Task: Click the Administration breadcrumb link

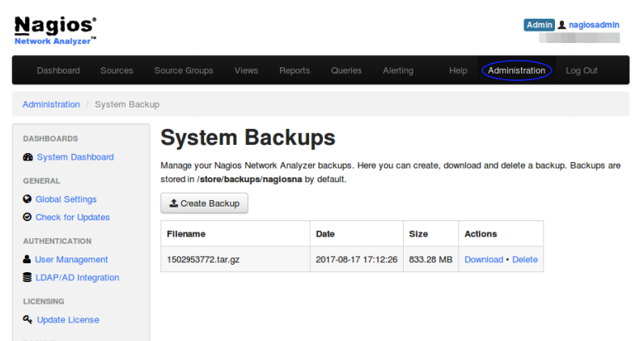Action: pos(51,104)
